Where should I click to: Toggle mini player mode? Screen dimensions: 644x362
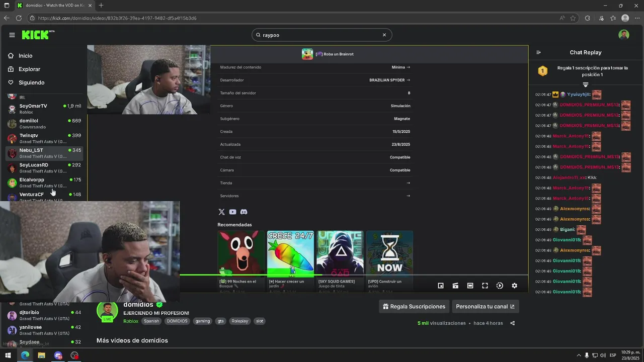tap(441, 286)
